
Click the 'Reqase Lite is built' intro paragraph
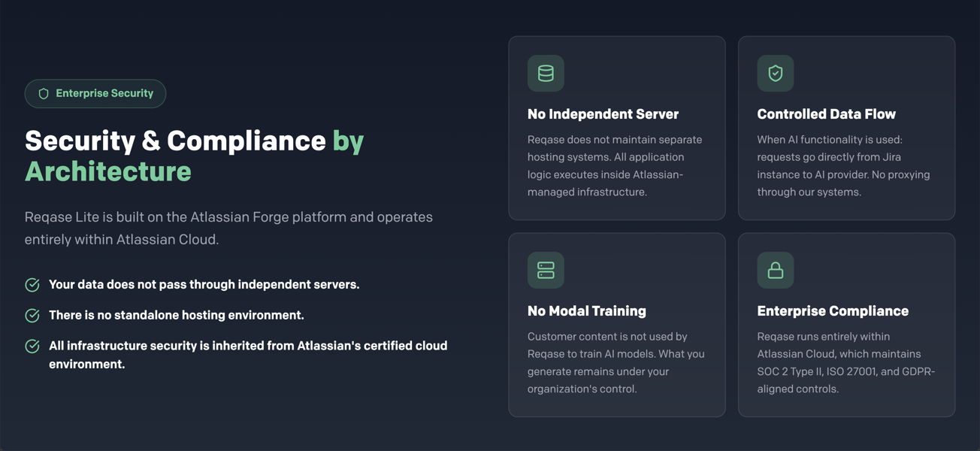tap(228, 228)
